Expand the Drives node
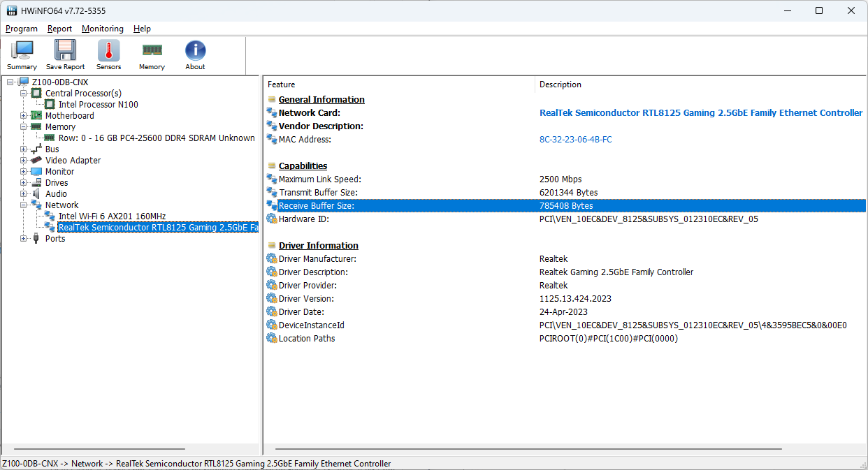Screen dimensions: 868x470 coord(24,182)
